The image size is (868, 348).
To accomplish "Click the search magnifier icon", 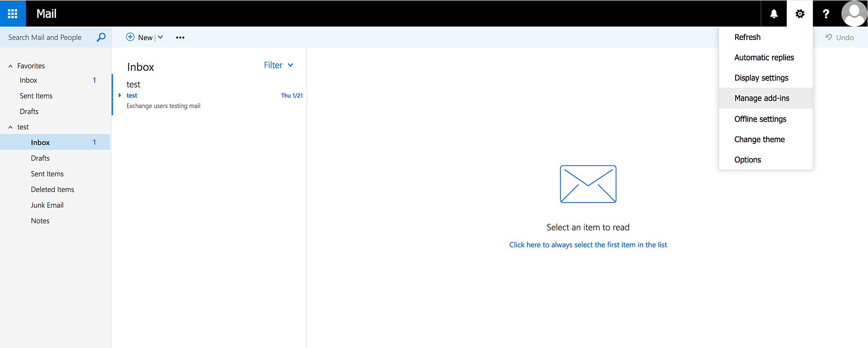I will pyautogui.click(x=101, y=37).
